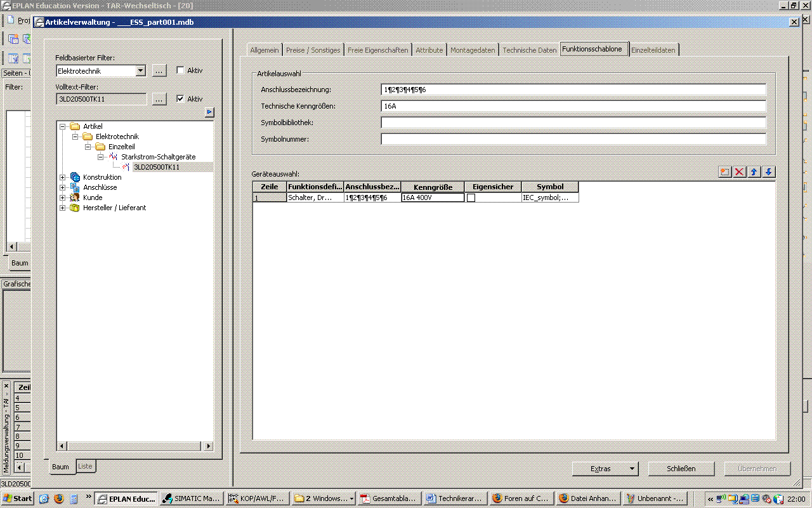The height and width of the screenshot is (508, 812).
Task: Click Technische Kenngrößen field
Action: 573,106
